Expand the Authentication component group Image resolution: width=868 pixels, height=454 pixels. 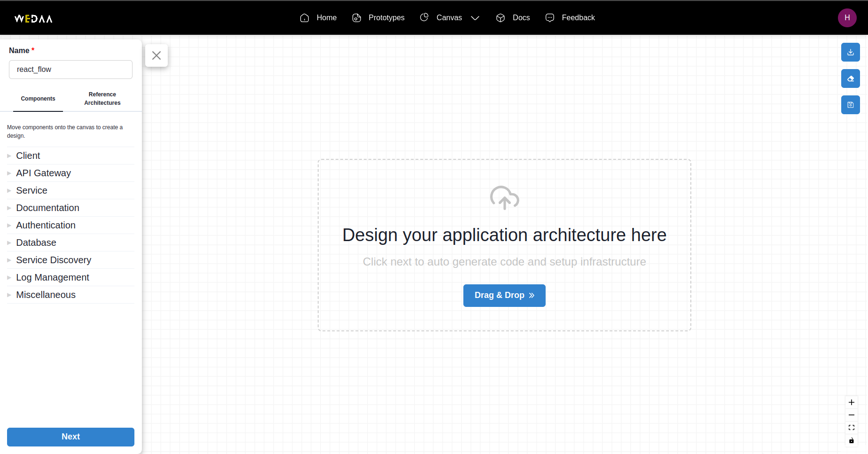coord(70,225)
